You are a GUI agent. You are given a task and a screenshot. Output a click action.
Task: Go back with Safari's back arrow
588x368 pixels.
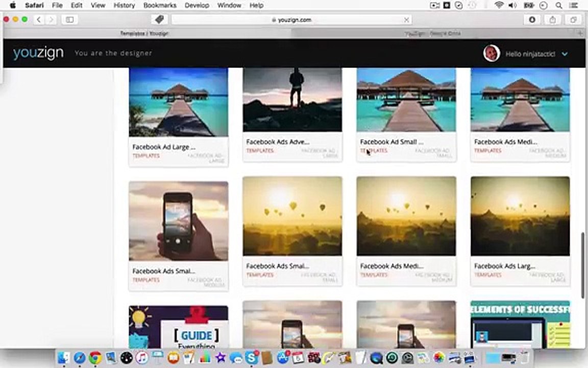tap(39, 19)
